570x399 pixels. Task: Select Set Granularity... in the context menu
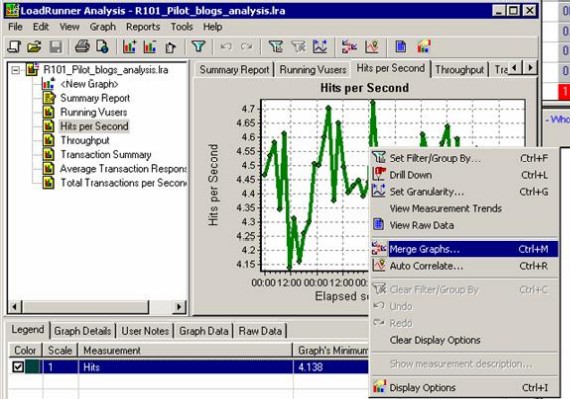coord(464,192)
